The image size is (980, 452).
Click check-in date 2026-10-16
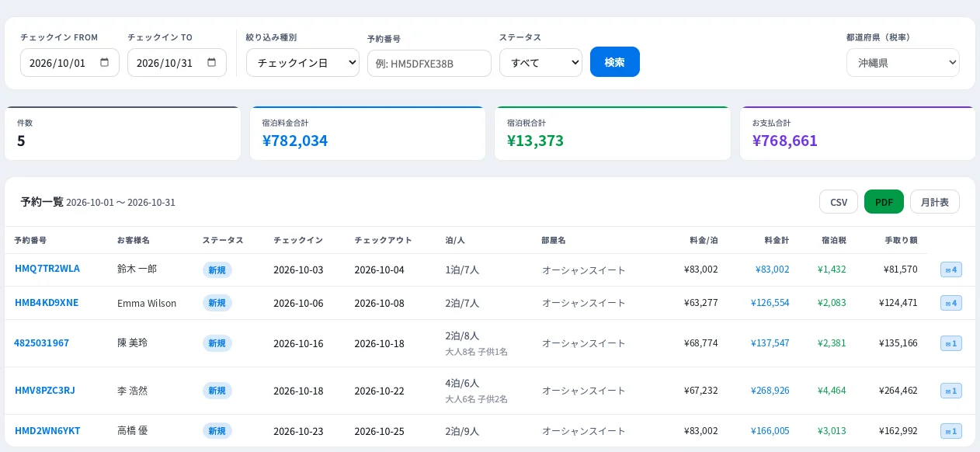coord(298,343)
